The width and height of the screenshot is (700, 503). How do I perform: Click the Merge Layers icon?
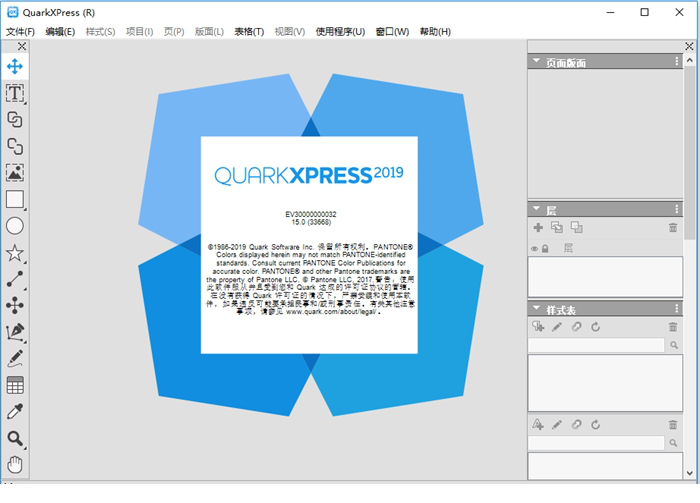coord(557,228)
